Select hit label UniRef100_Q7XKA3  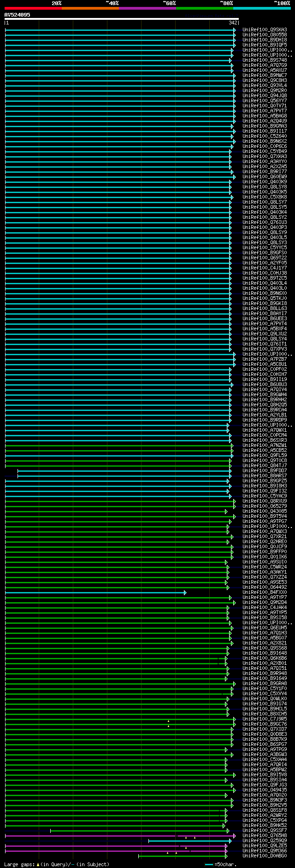tap(265, 157)
